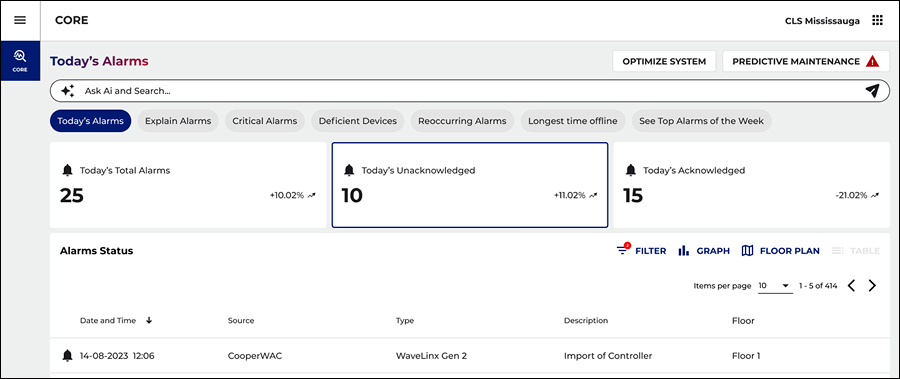Go to previous page of alarms

(x=852, y=285)
